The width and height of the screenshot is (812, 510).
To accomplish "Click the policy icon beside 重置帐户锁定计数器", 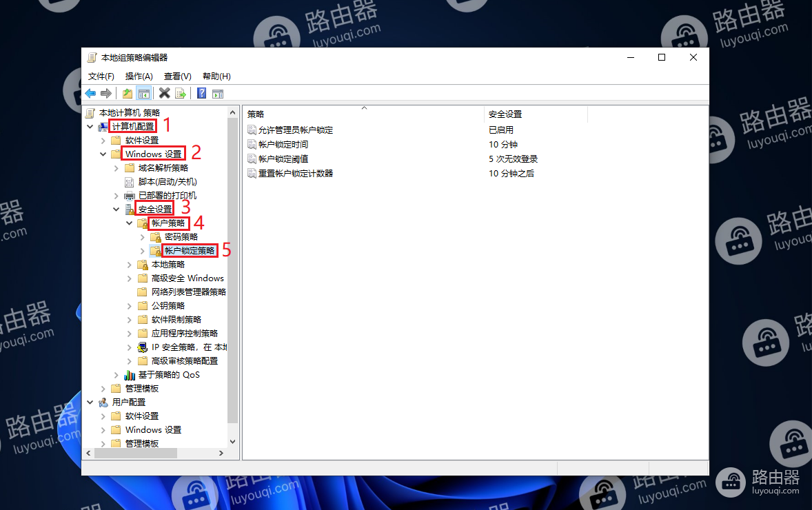I will 252,174.
